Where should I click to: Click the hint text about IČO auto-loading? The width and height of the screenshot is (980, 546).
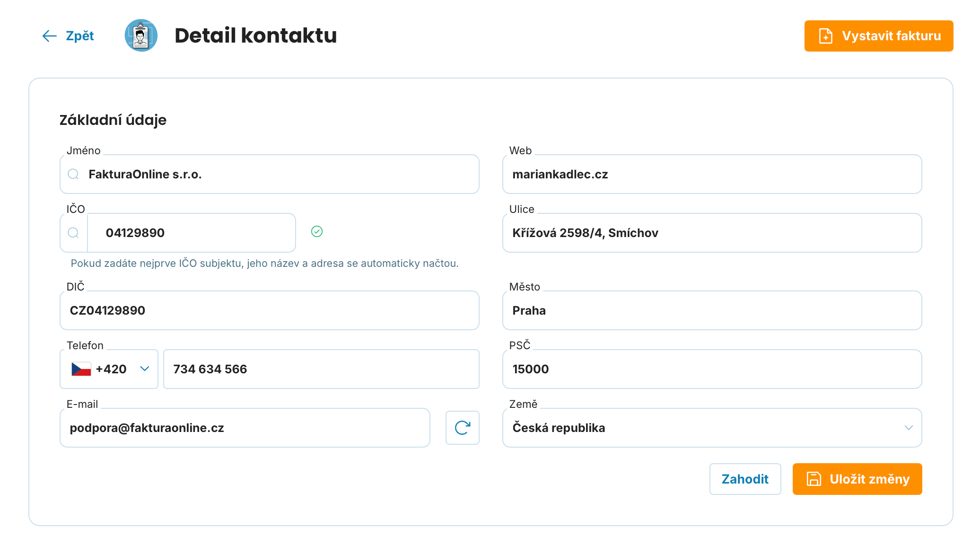coord(265,264)
